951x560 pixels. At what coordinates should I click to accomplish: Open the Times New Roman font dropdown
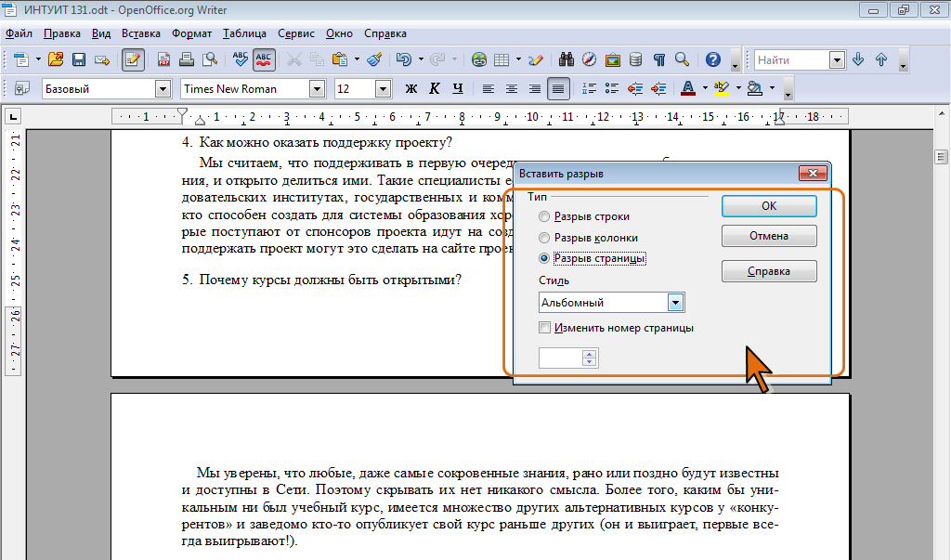(317, 89)
